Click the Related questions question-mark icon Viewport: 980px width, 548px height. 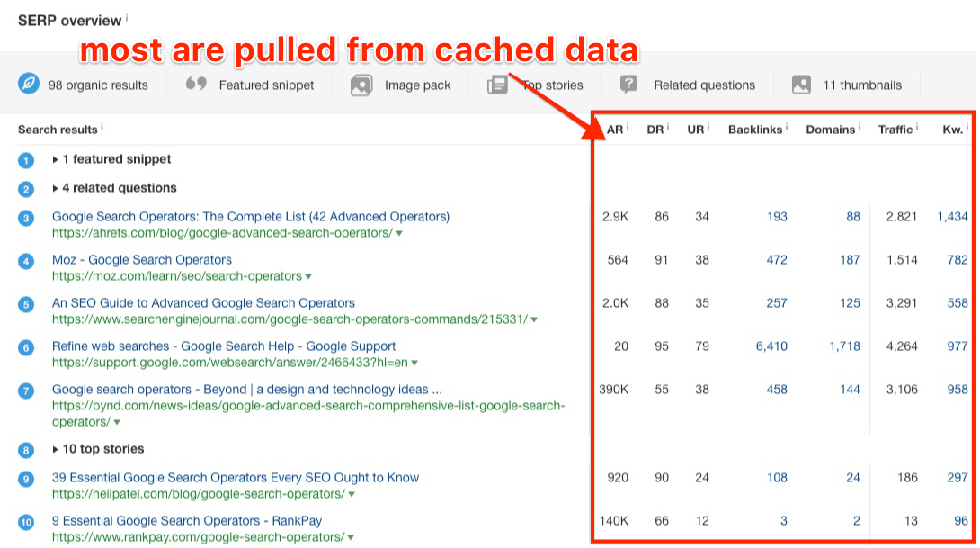pos(628,85)
